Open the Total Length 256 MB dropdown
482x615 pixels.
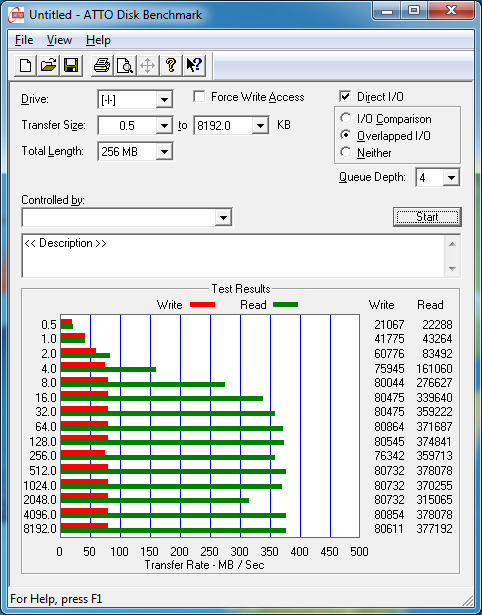coord(164,152)
